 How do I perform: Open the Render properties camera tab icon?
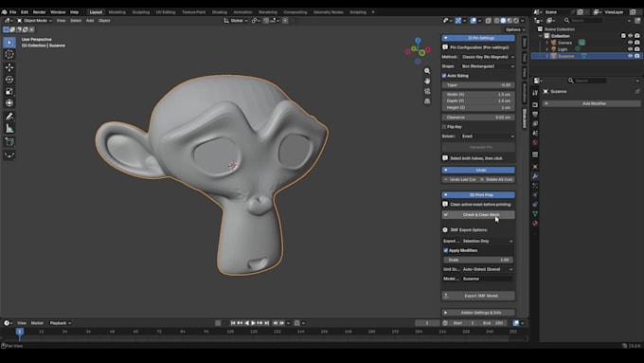click(x=535, y=105)
